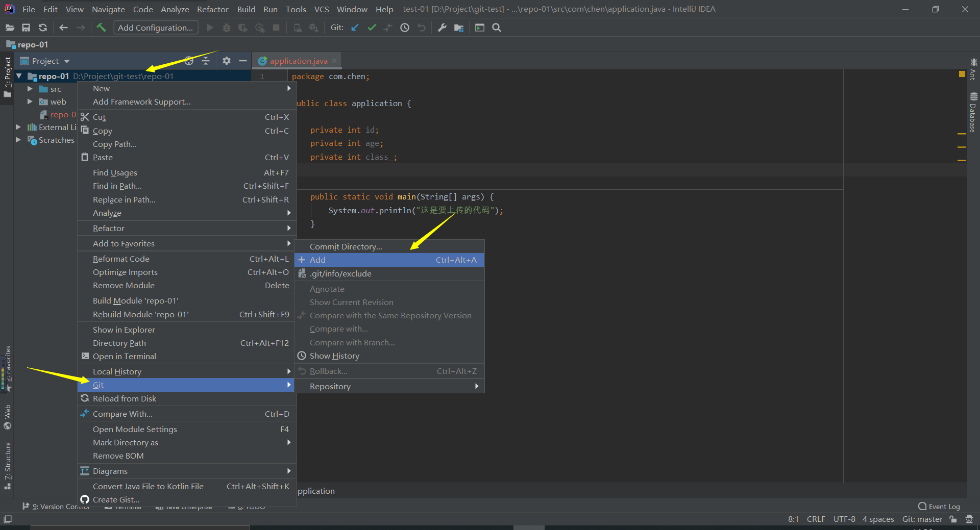The height and width of the screenshot is (530, 980).
Task: Click the repo-01 breadcrumb in navigation bar
Action: [x=27, y=44]
